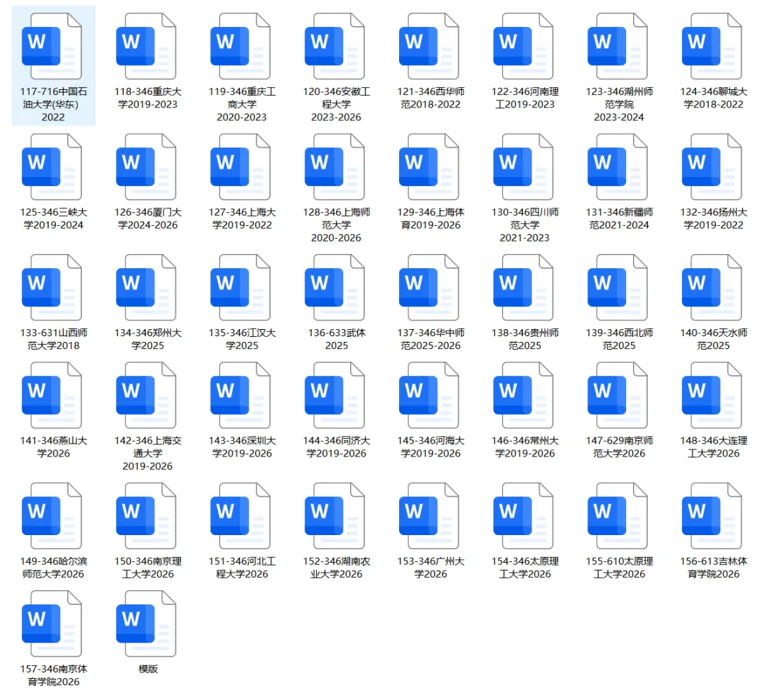The width and height of the screenshot is (764, 700).
Task: Select the 140-346天水师范2025 Word icon
Action: pos(712,287)
